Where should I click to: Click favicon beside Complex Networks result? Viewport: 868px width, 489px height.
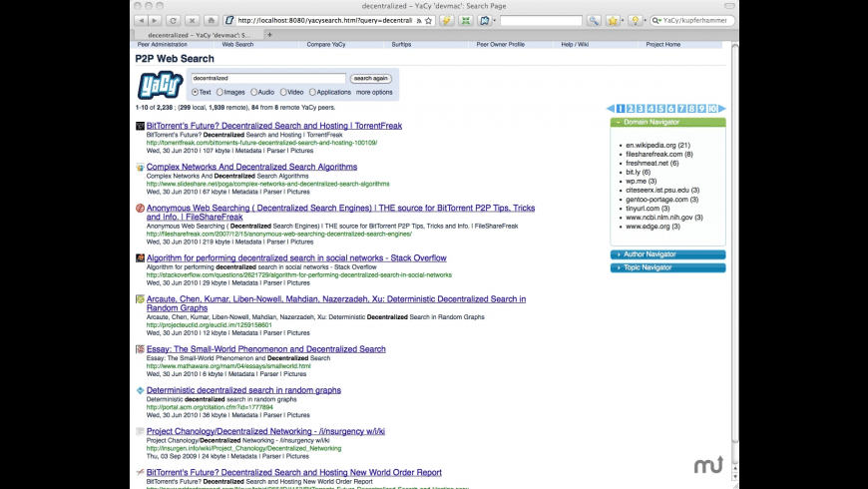140,167
